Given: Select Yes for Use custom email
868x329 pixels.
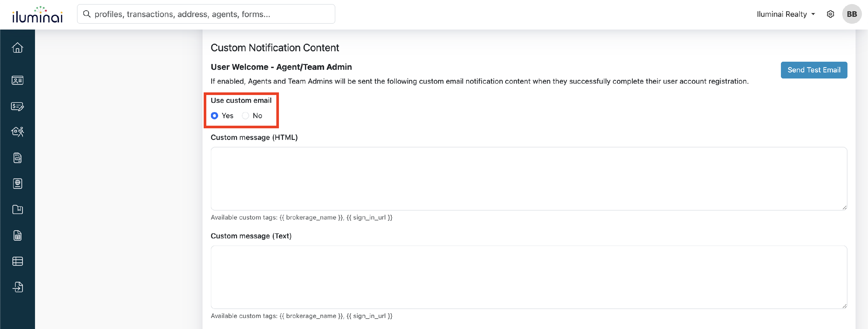Looking at the screenshot, I should [x=214, y=116].
